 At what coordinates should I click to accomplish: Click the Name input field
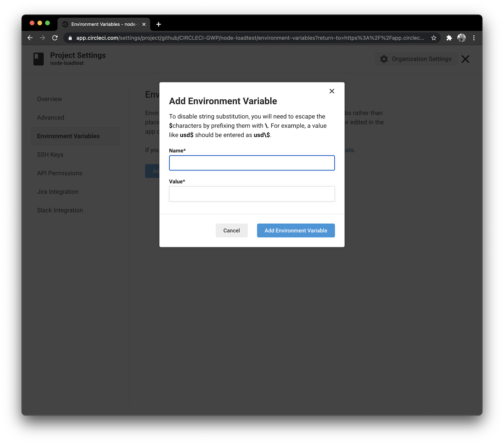tap(252, 163)
